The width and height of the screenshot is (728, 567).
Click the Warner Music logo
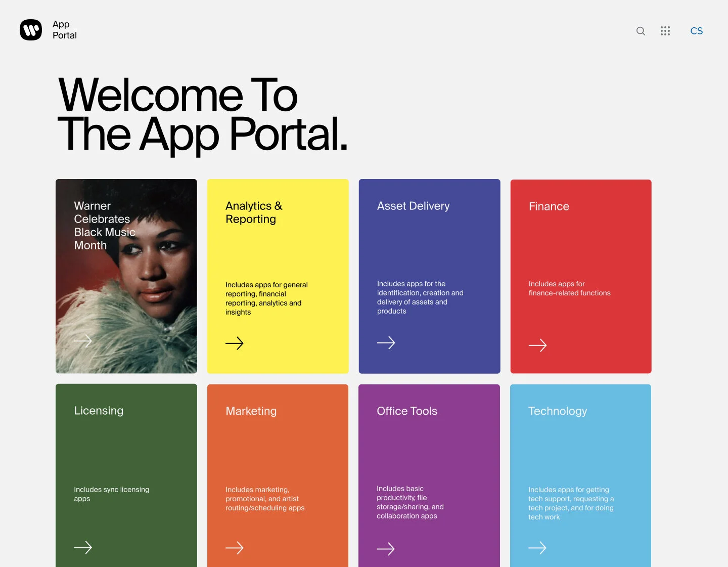[x=30, y=29]
